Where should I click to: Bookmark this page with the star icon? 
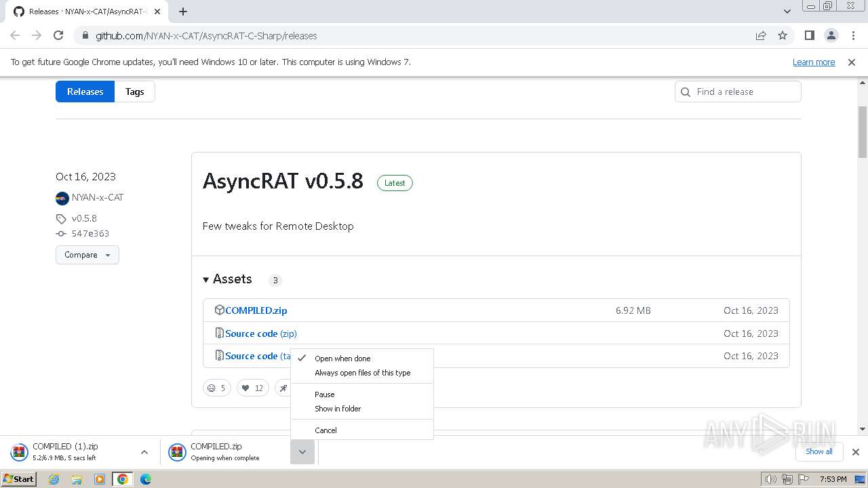pos(783,36)
